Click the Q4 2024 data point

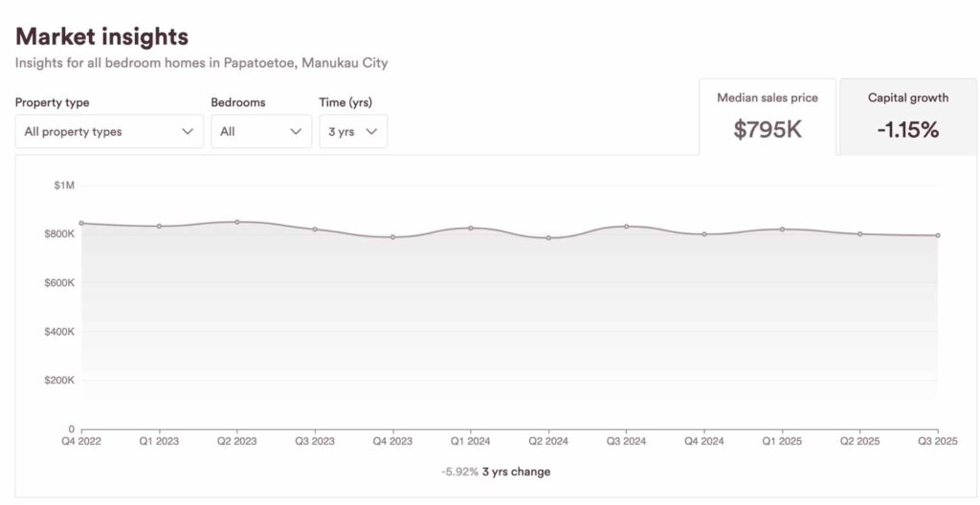(x=704, y=234)
